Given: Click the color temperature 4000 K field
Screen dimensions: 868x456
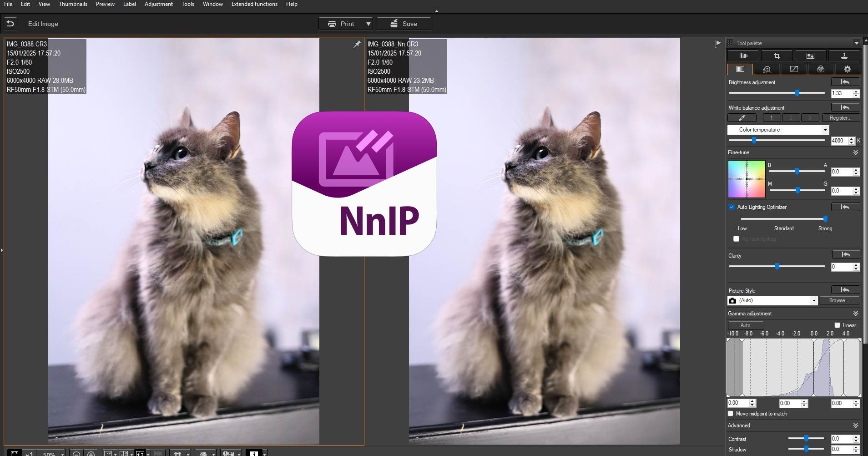Looking at the screenshot, I should click(x=839, y=141).
